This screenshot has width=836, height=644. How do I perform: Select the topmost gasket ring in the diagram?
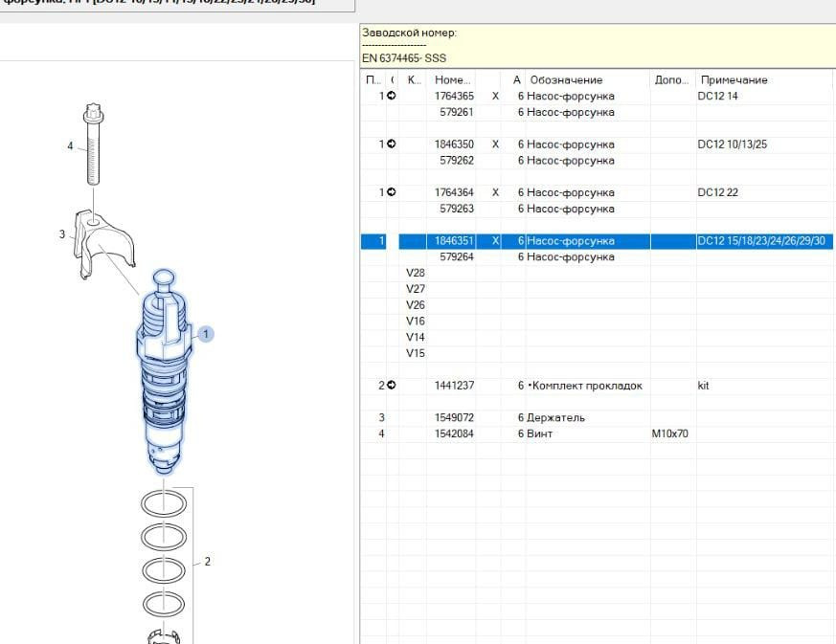coord(163,503)
